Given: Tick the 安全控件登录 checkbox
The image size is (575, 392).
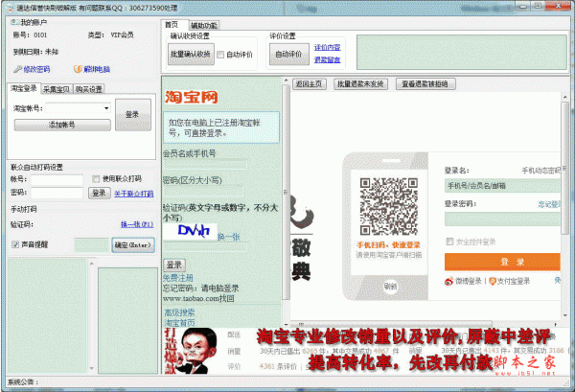Looking at the screenshot, I should pyautogui.click(x=449, y=242).
